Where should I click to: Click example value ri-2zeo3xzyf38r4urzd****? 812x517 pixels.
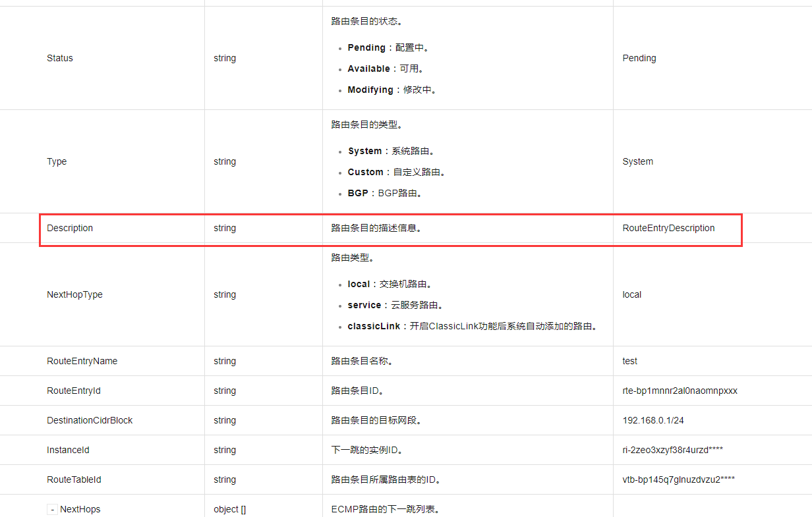pyautogui.click(x=673, y=450)
